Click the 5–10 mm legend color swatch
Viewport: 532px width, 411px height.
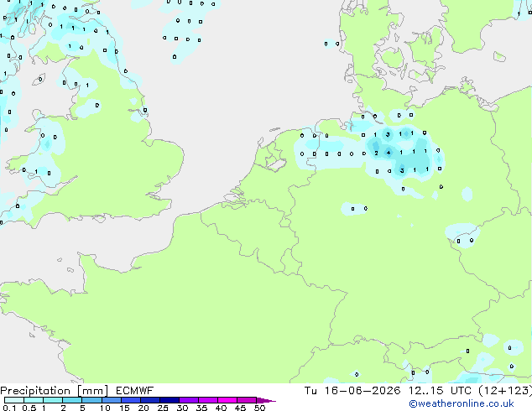pyautogui.click(x=91, y=400)
